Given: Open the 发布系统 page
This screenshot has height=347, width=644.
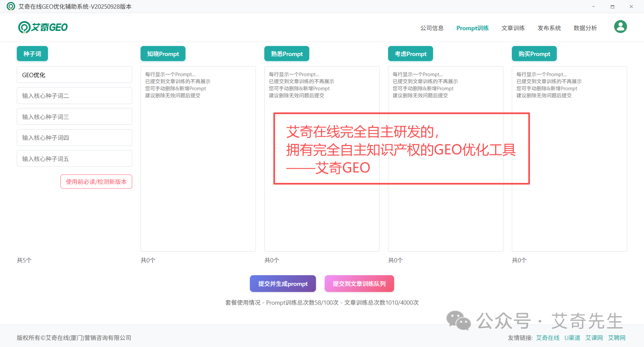Looking at the screenshot, I should coord(549,28).
